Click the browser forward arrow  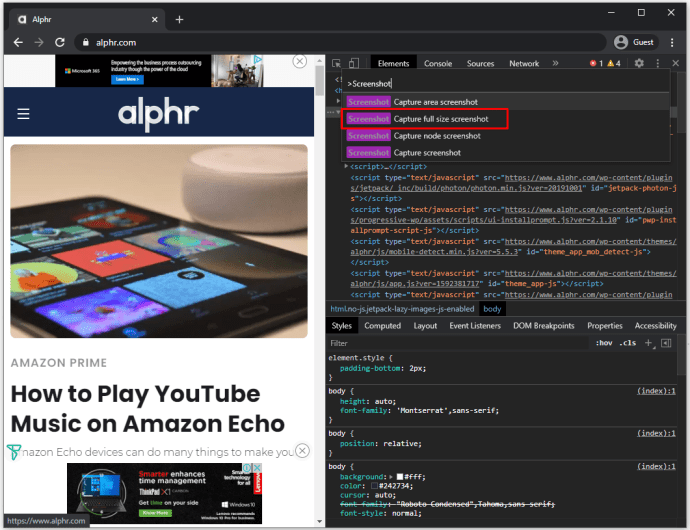click(39, 42)
